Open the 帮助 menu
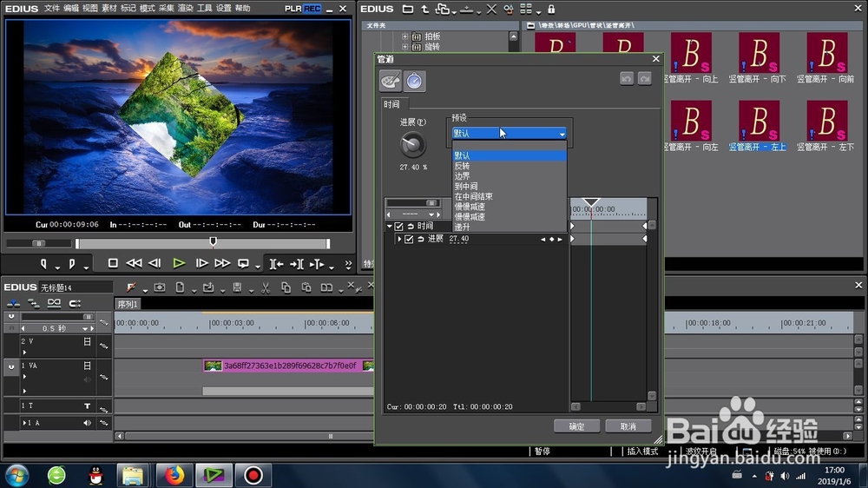The image size is (868, 488). point(242,9)
